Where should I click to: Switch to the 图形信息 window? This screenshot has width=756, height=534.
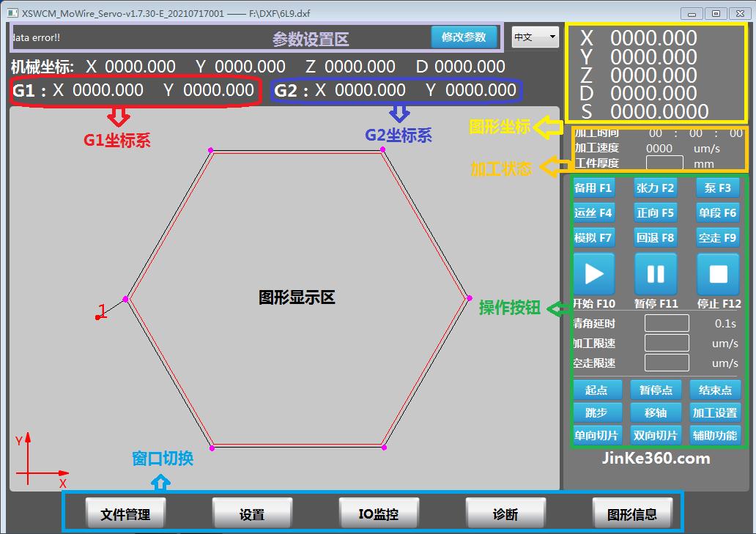click(632, 513)
